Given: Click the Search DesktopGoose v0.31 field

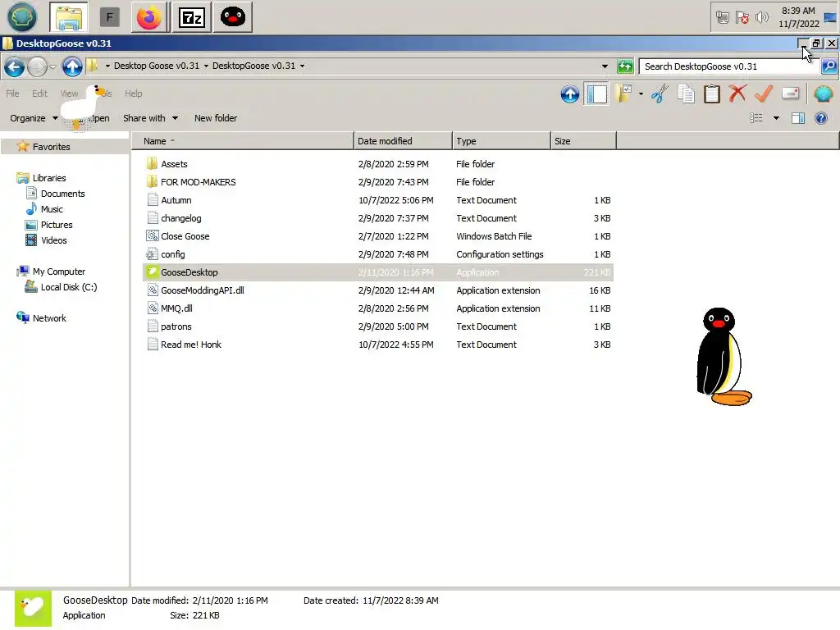Looking at the screenshot, I should [729, 66].
